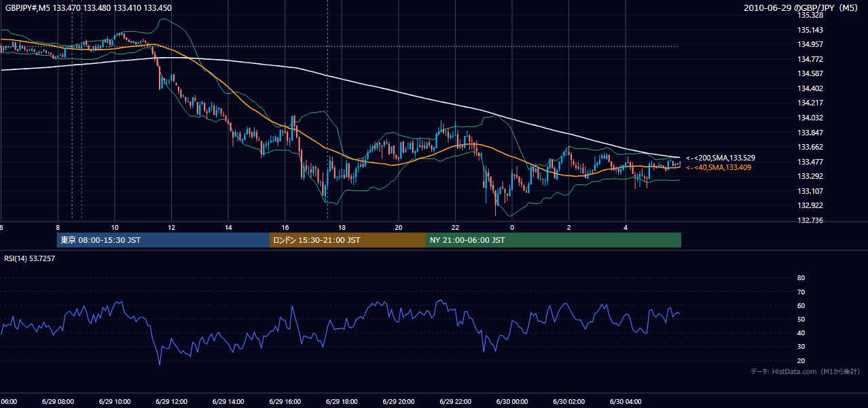
Task: Click the 6/29 18:00 time label
Action: pos(342,402)
